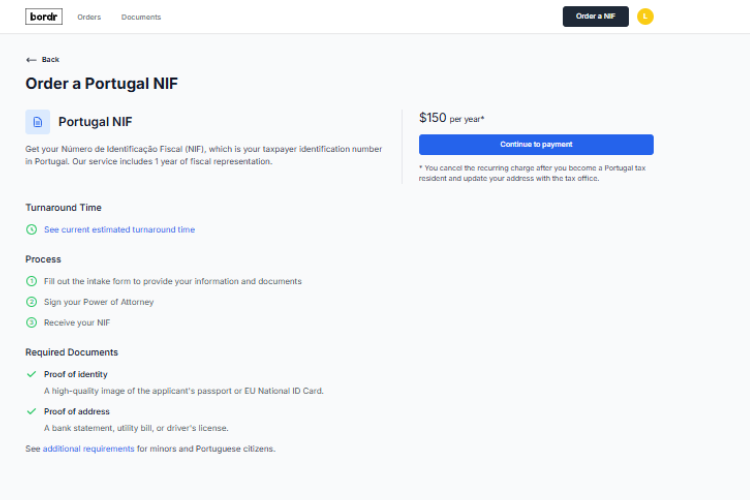Click "Receive your NIF" step text
The image size is (750, 500).
click(77, 322)
